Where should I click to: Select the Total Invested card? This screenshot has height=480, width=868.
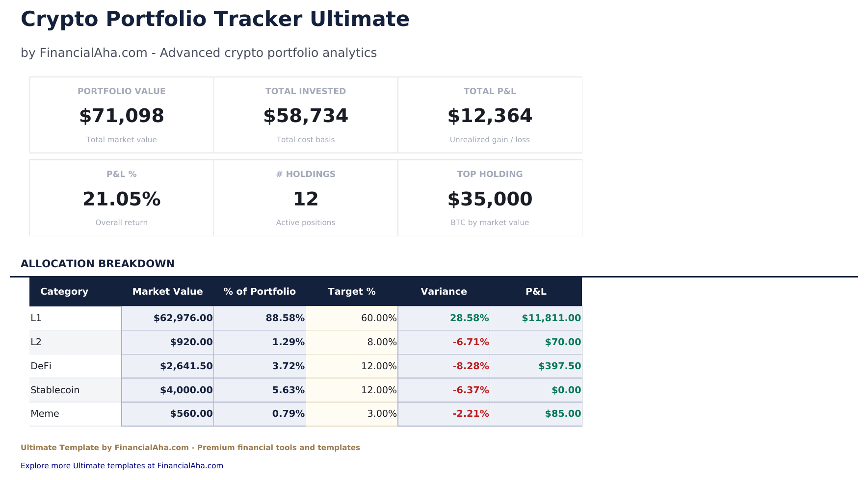coord(305,115)
